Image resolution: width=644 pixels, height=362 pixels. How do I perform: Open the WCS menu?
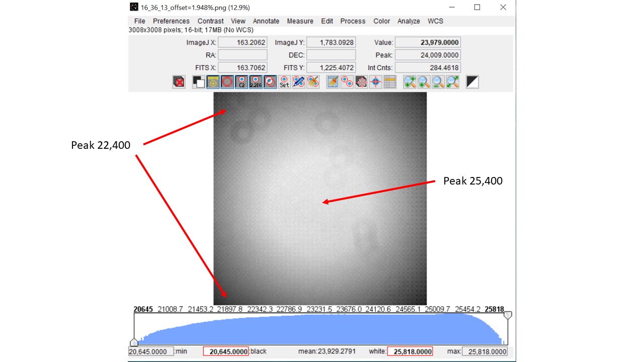pos(435,21)
